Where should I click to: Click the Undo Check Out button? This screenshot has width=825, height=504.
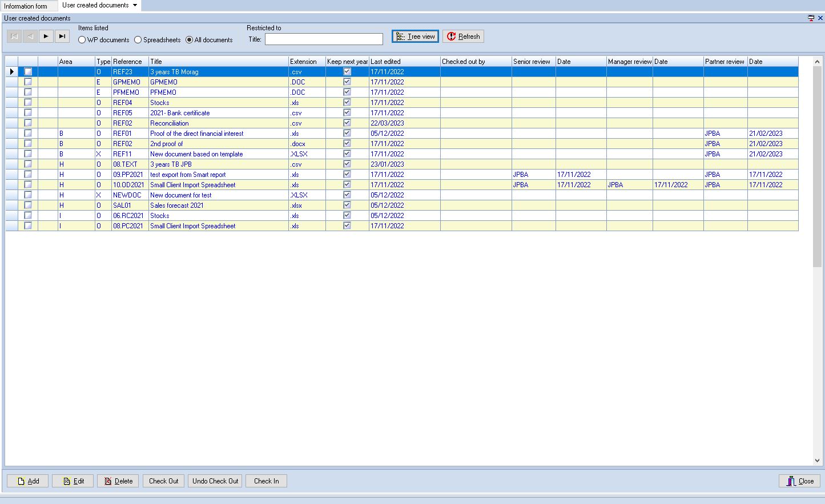[215, 481]
